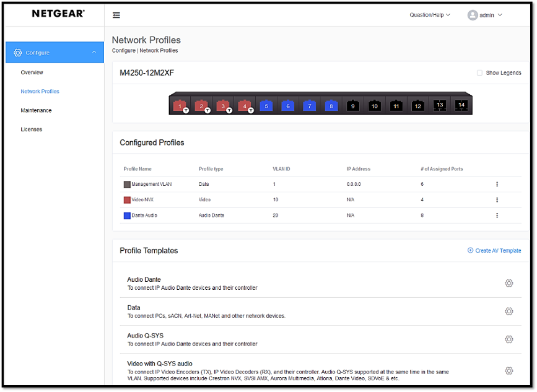The image size is (537, 392).
Task: Go to Overview in sidebar
Action: pos(32,72)
